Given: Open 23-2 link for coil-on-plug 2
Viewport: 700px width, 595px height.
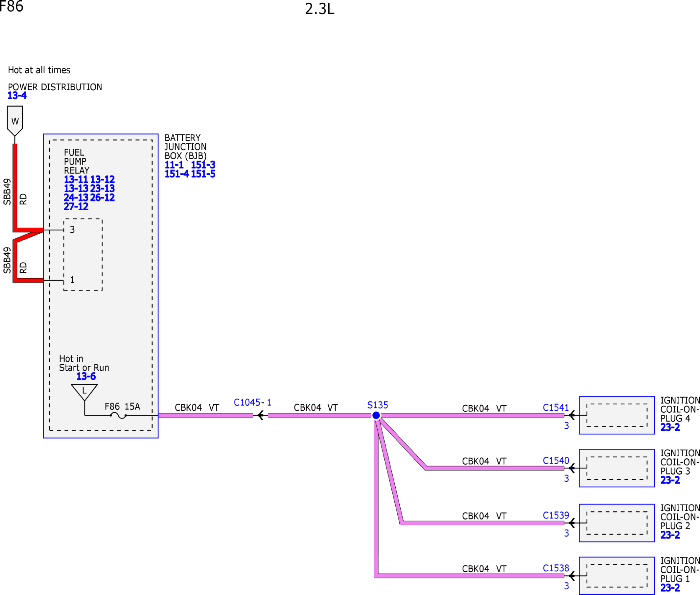Looking at the screenshot, I should [x=670, y=535].
